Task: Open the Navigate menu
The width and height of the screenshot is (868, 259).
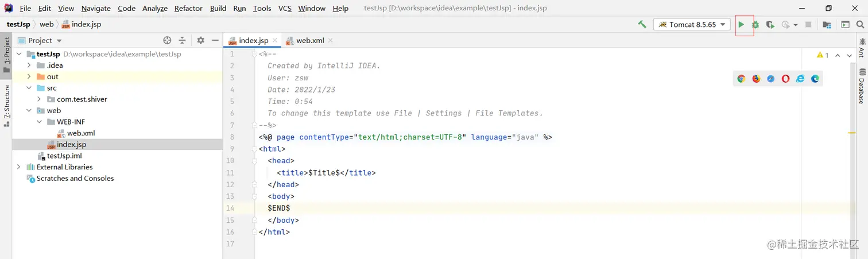Action: coord(96,8)
